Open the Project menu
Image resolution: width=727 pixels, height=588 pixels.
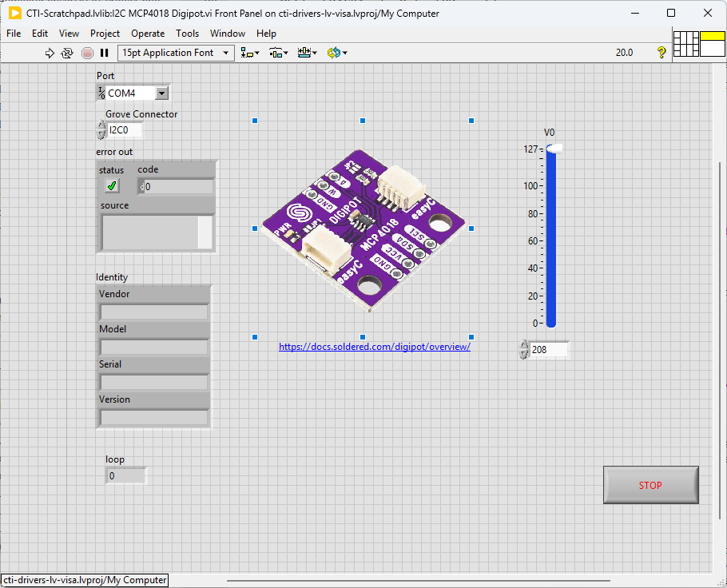pos(105,34)
